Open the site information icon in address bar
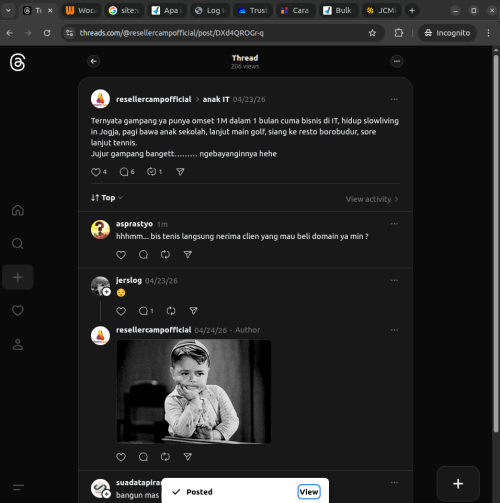This screenshot has height=503, width=500. (x=69, y=33)
